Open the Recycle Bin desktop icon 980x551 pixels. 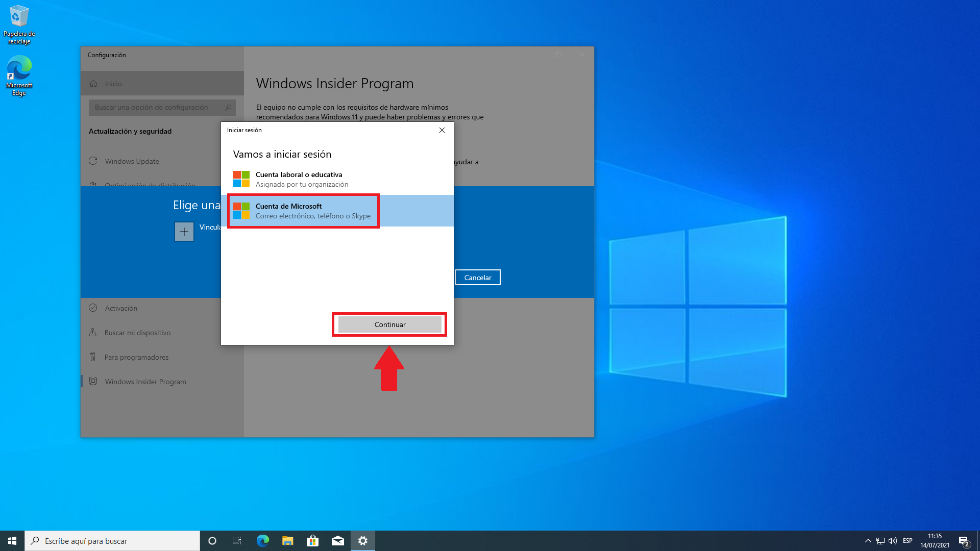click(x=19, y=23)
